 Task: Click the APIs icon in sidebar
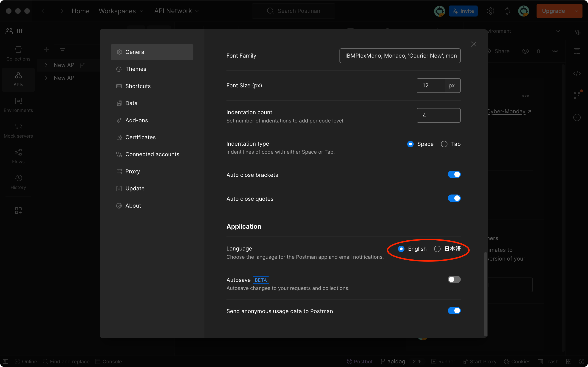pos(18,79)
